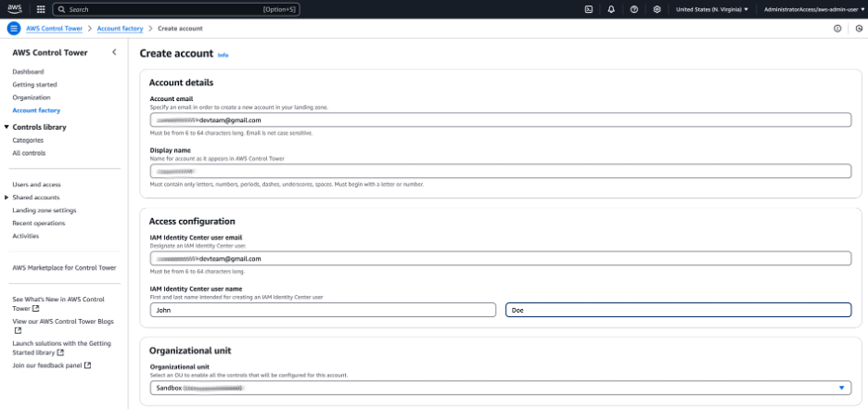The height and width of the screenshot is (410, 868).
Task: Open Launch solutions with the Getting Started library
Action: (61, 348)
